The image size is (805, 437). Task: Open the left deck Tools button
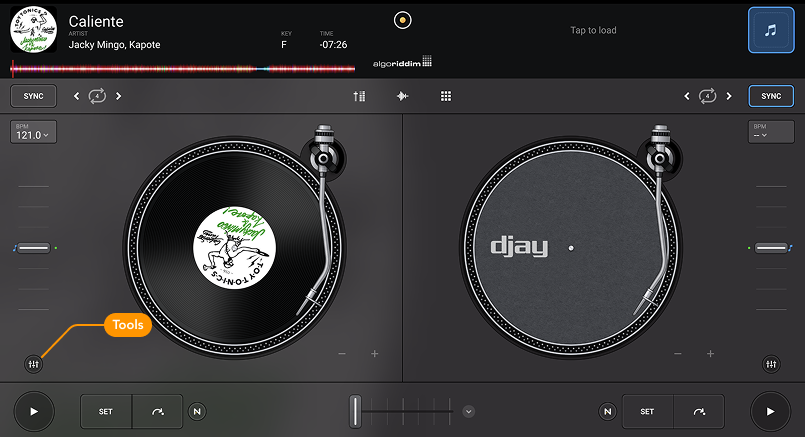click(35, 364)
